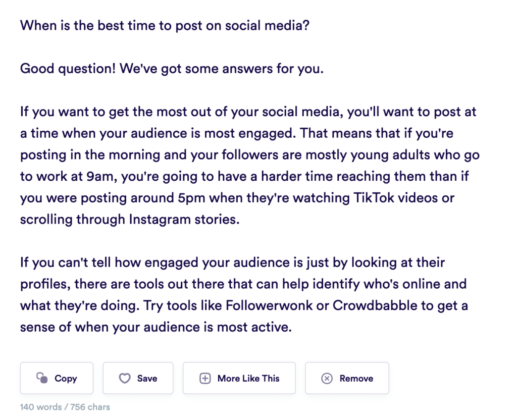Click the line 'Good question! We've got some answers'
Viewport: 517px width, 420px height.
(172, 69)
